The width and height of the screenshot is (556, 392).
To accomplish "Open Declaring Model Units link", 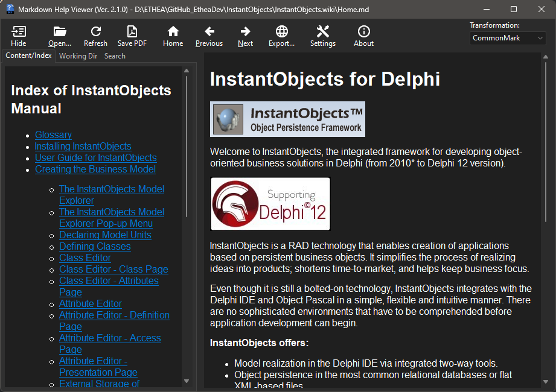I will click(x=105, y=235).
